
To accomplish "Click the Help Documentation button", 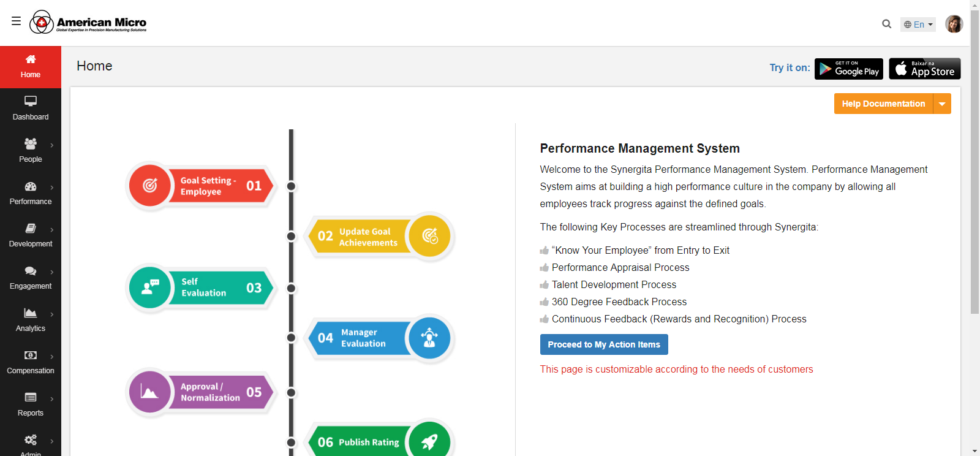I will (883, 104).
